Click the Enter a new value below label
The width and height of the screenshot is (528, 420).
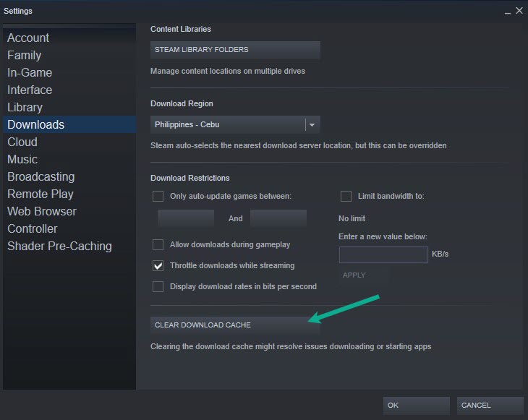[383, 236]
